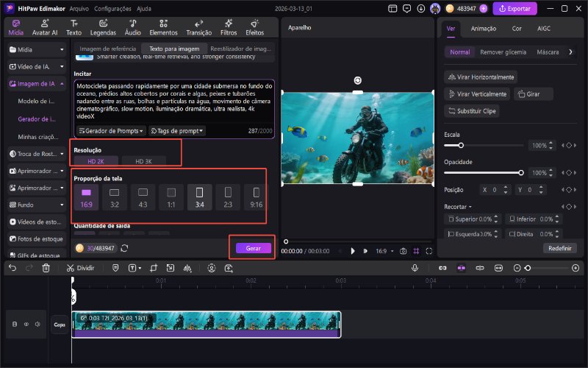Viewport: 588px width, 368px height.
Task: Click the download icon in title bar
Action: point(420,8)
